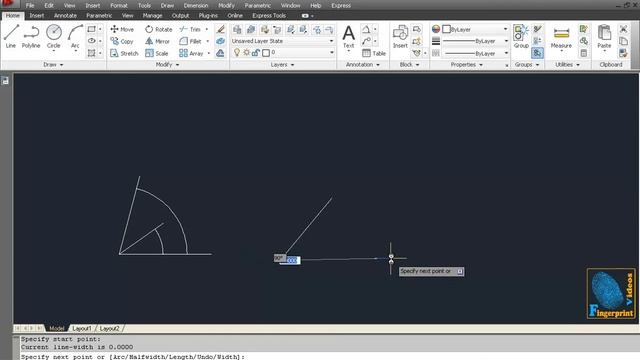This screenshot has height=360, width=640.
Task: Toggle layer 0 on/off light bulb
Action: coord(237,53)
